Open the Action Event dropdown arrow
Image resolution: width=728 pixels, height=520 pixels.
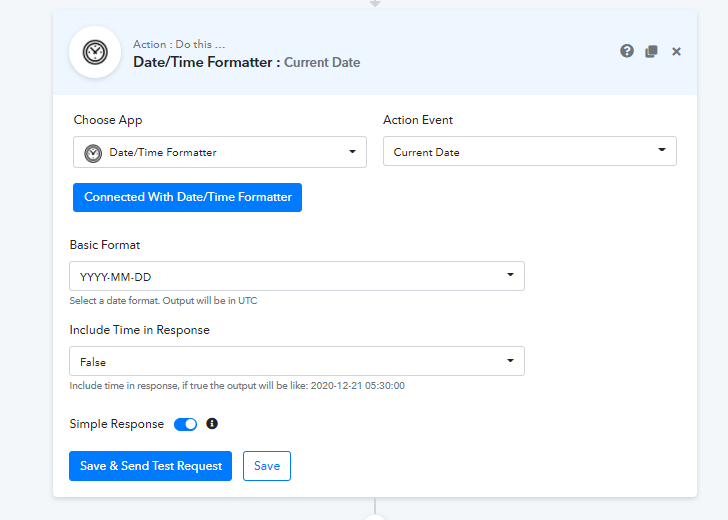(662, 151)
